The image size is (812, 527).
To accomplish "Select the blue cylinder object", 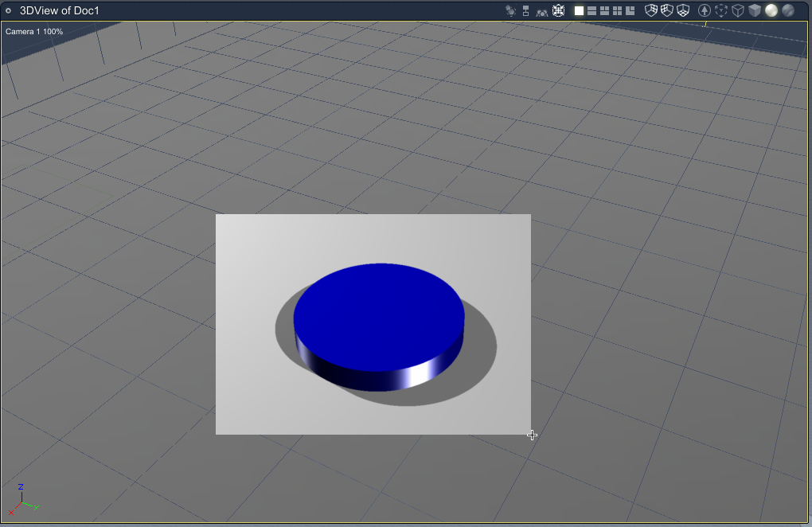I will pyautogui.click(x=379, y=326).
